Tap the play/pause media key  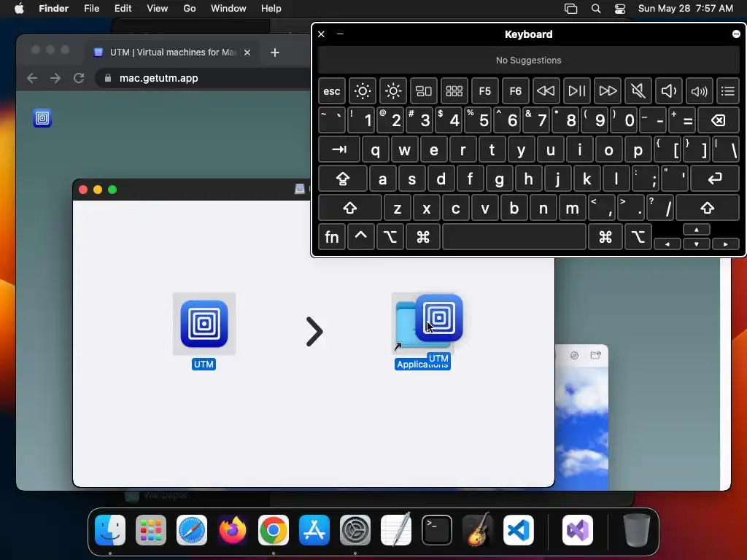[x=576, y=91]
